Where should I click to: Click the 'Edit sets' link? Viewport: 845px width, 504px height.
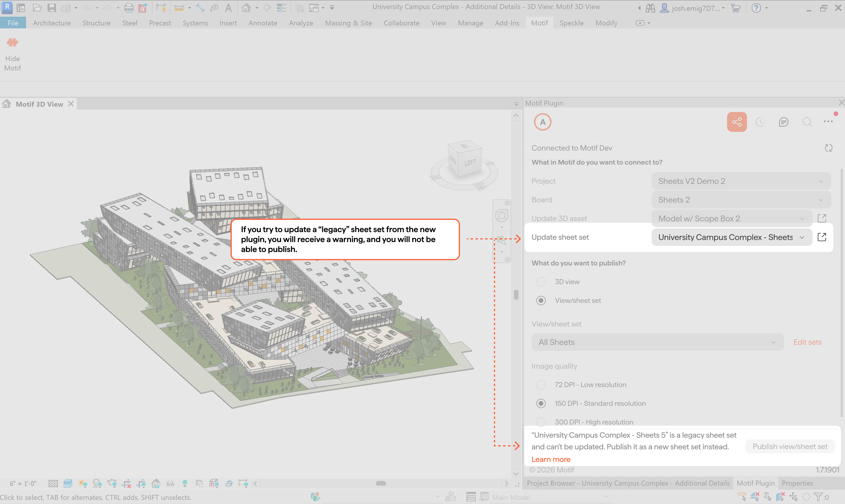(x=807, y=342)
